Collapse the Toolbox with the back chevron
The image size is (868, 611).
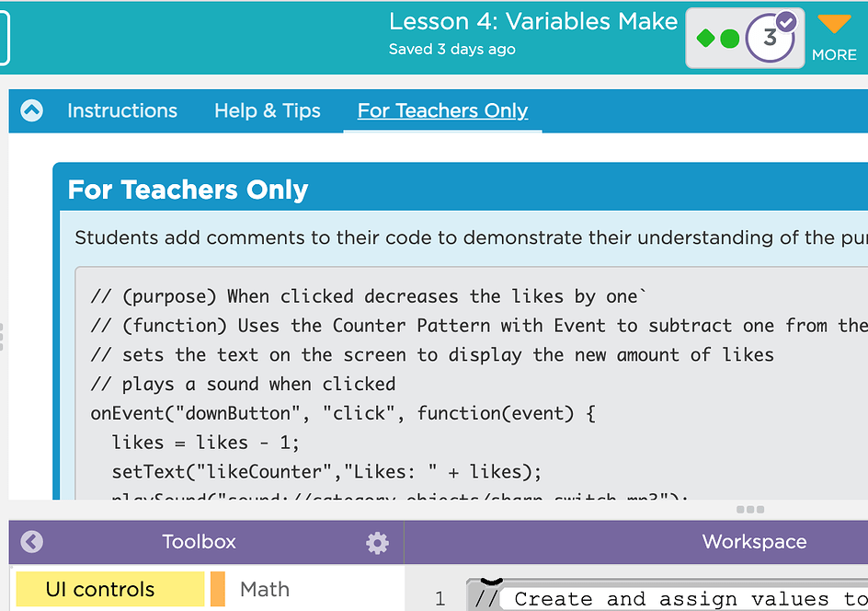(x=30, y=542)
